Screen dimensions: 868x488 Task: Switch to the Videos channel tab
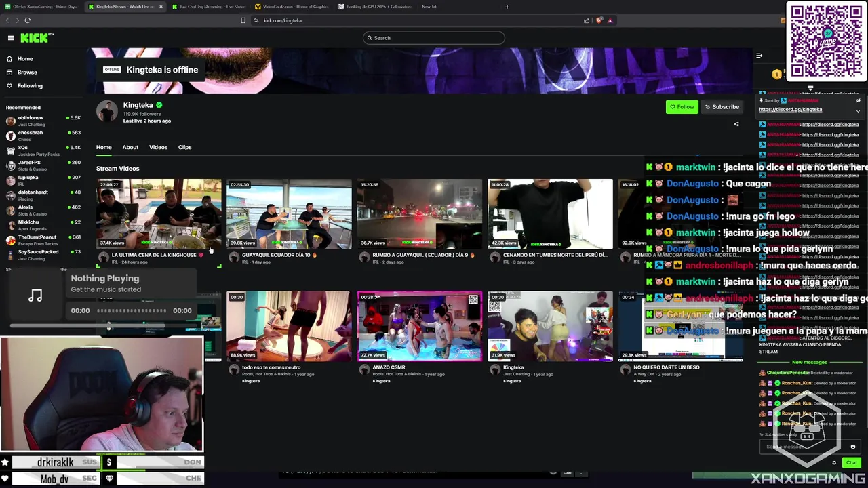pos(158,147)
